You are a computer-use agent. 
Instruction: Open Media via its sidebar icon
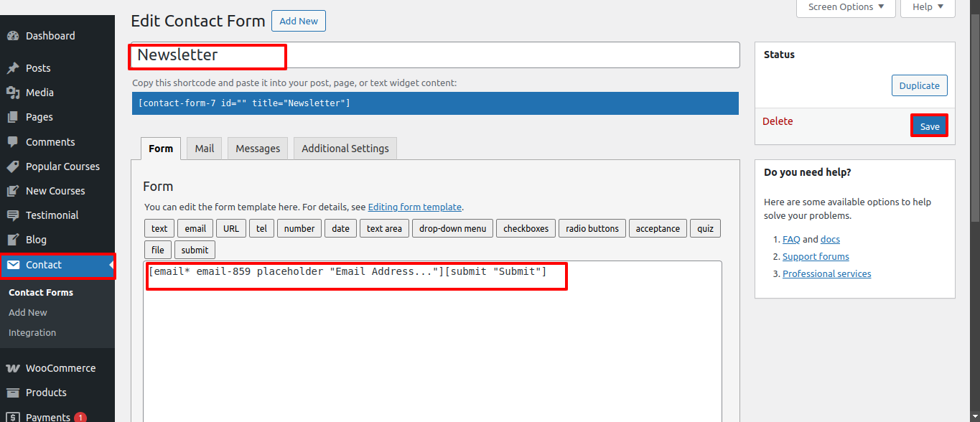pos(13,93)
